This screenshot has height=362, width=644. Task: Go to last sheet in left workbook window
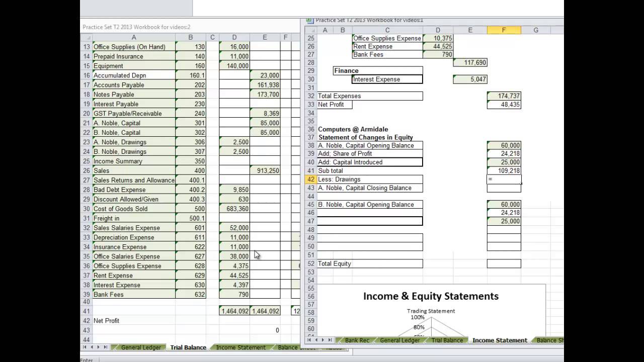106,347
